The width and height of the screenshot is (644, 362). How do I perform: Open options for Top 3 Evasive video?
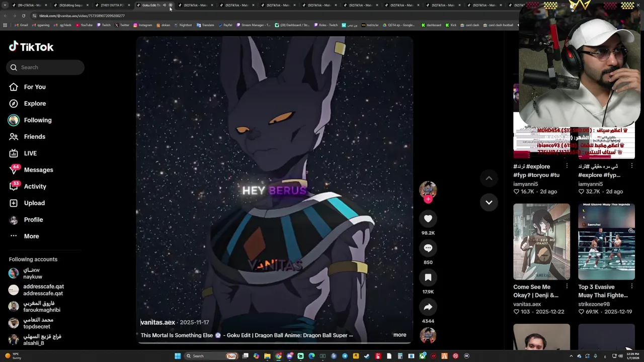click(632, 287)
